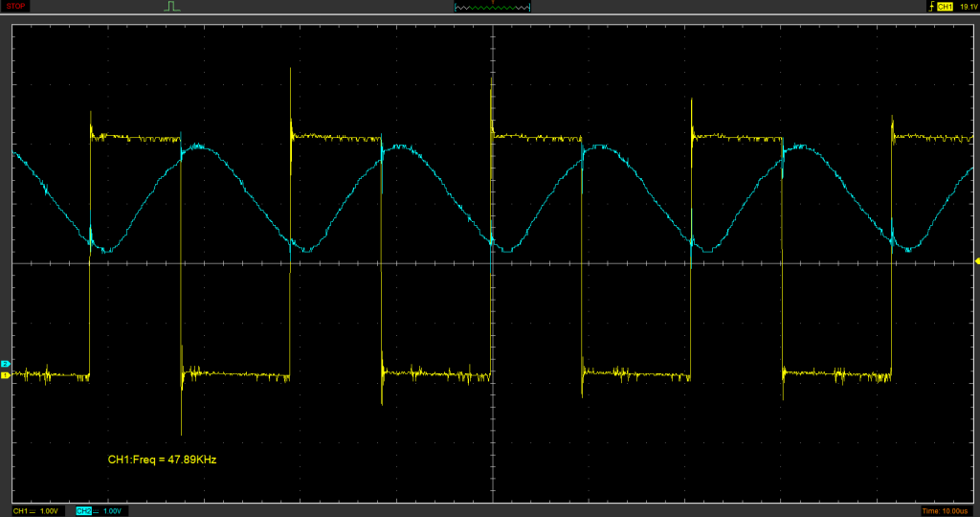The height and width of the screenshot is (517, 980).
Task: Select the CH1:Freq = 47.89KHz measurement
Action: [x=162, y=461]
